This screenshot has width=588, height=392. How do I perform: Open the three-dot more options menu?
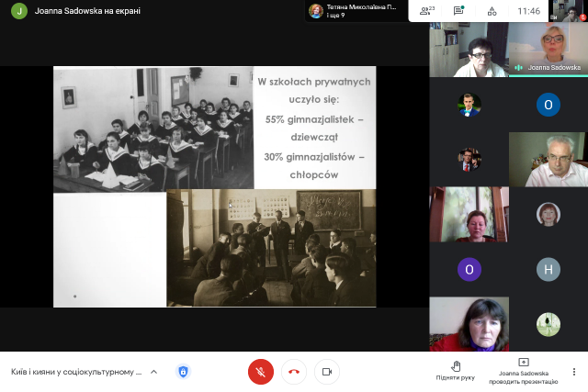pos(574,372)
